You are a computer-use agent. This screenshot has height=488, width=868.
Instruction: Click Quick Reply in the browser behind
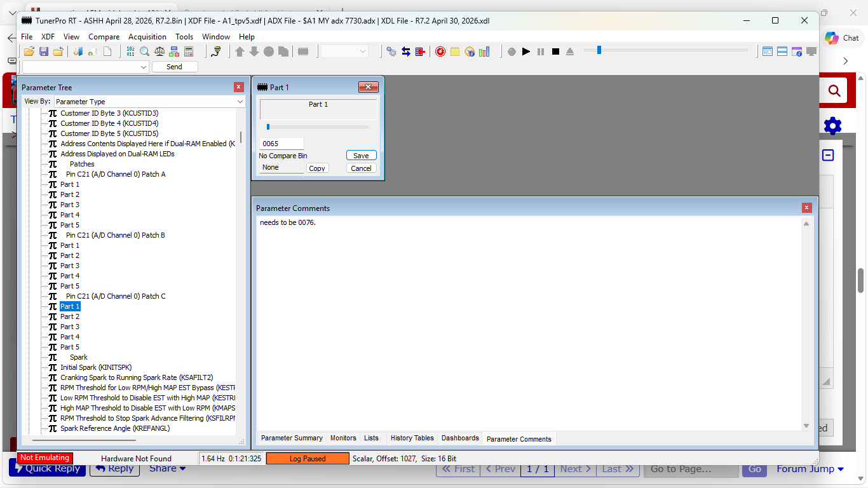click(x=48, y=468)
